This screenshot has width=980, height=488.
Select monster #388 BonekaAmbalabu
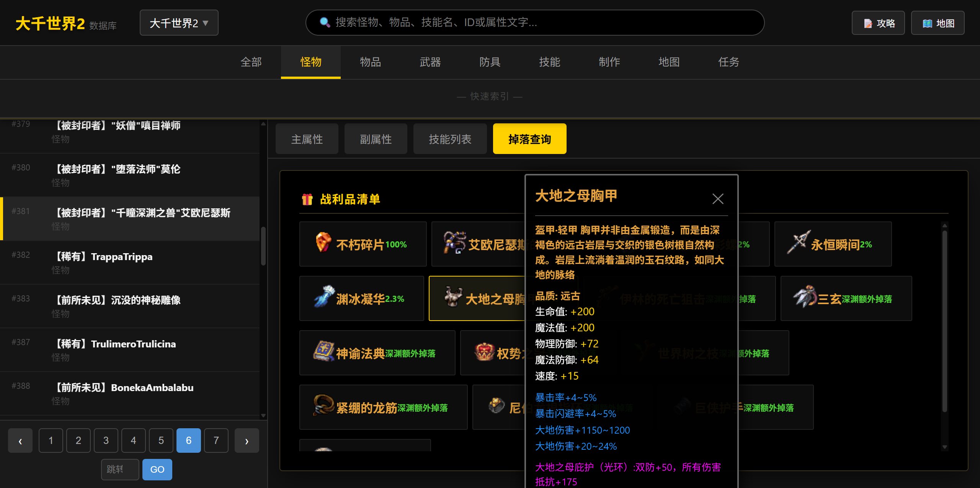tap(130, 393)
